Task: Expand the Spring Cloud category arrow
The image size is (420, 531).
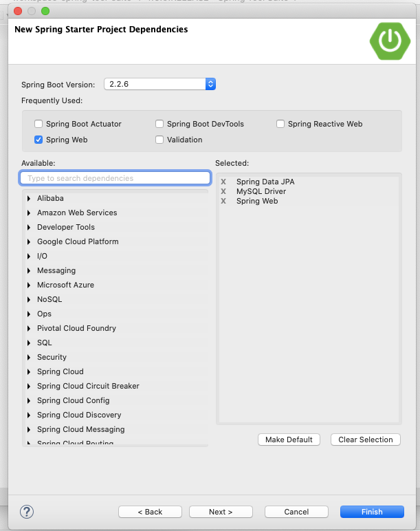Action: tap(29, 372)
